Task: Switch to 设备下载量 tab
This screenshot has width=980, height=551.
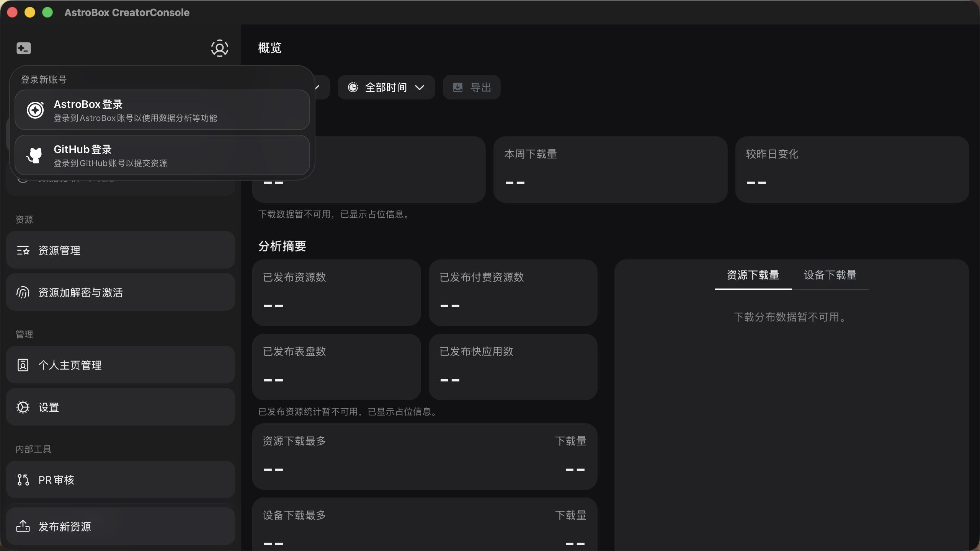Action: point(830,275)
